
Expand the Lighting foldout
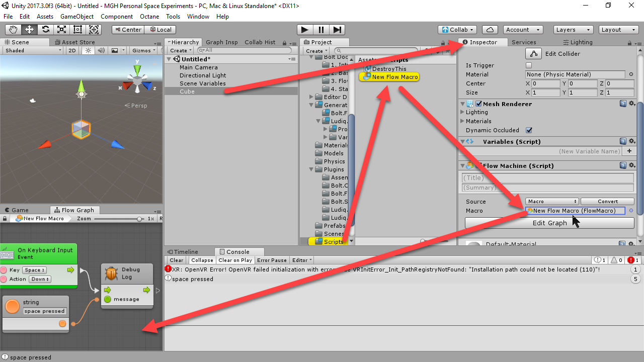(x=462, y=112)
